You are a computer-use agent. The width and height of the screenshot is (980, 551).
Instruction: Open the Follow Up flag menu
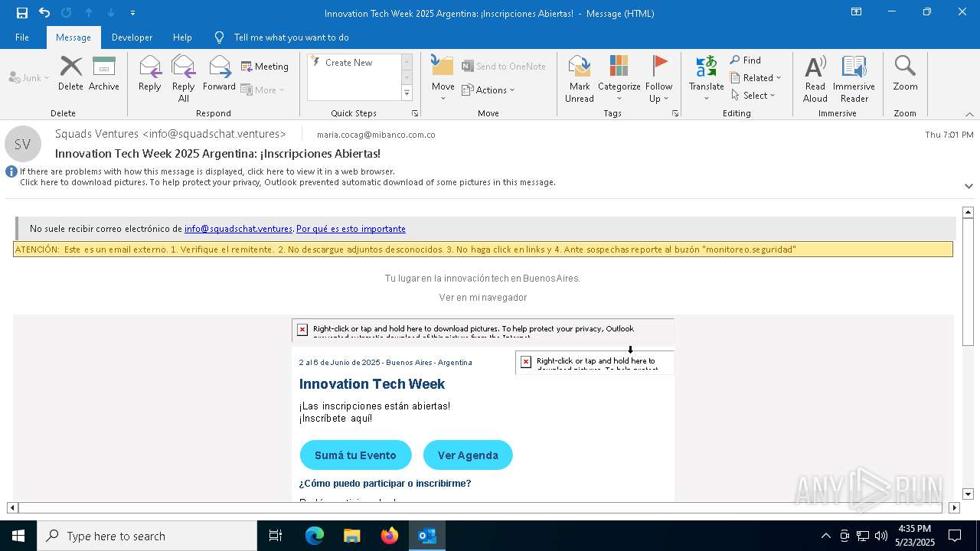click(658, 79)
